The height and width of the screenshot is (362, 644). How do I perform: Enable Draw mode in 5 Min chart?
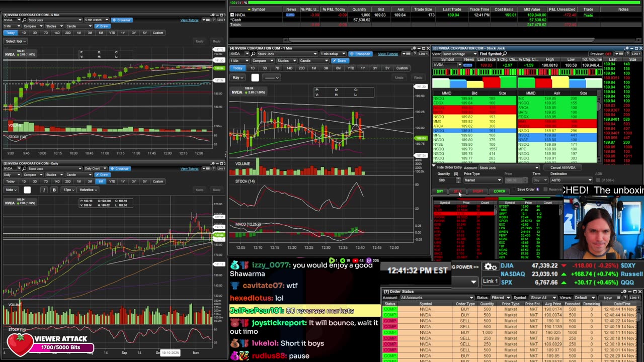(102, 26)
